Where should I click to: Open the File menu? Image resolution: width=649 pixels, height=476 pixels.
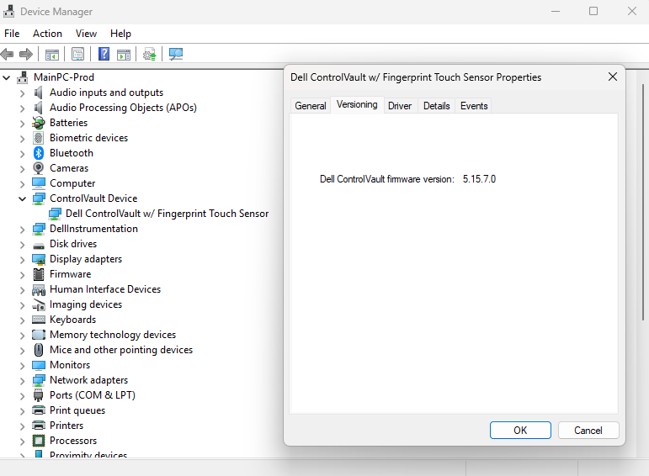point(12,34)
